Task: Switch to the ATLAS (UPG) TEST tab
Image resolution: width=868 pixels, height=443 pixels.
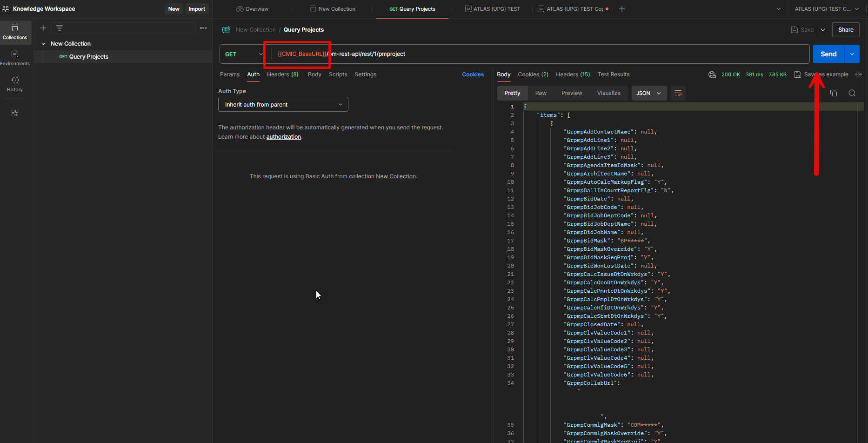Action: coord(493,9)
